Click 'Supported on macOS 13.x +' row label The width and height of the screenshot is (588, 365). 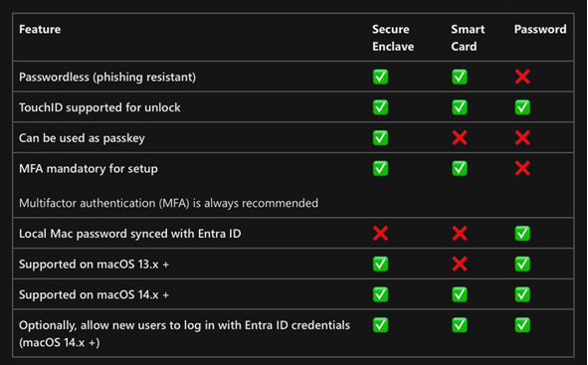coord(94,265)
